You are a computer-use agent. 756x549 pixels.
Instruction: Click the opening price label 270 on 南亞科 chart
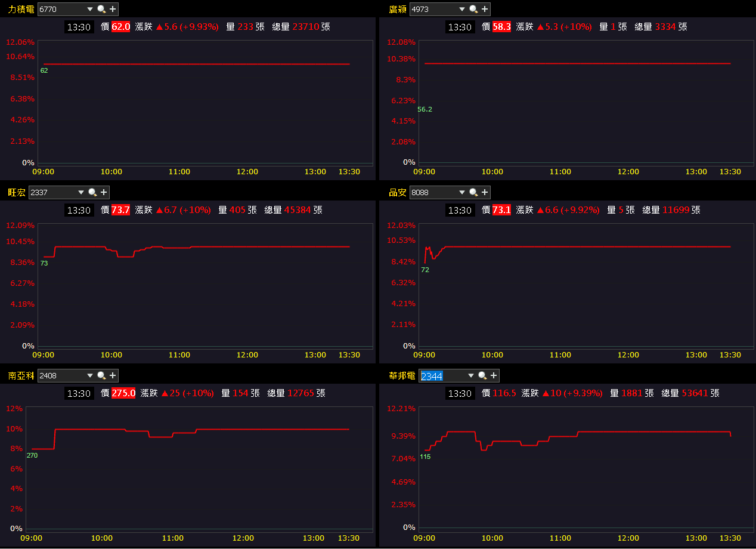pyautogui.click(x=32, y=455)
